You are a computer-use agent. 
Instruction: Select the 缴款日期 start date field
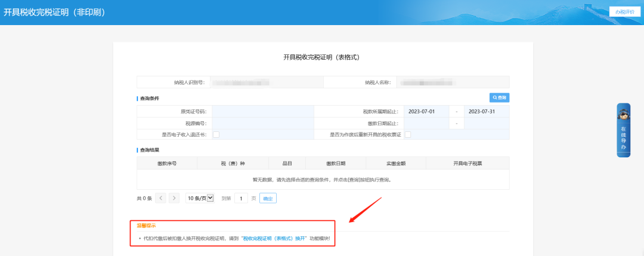(x=426, y=124)
